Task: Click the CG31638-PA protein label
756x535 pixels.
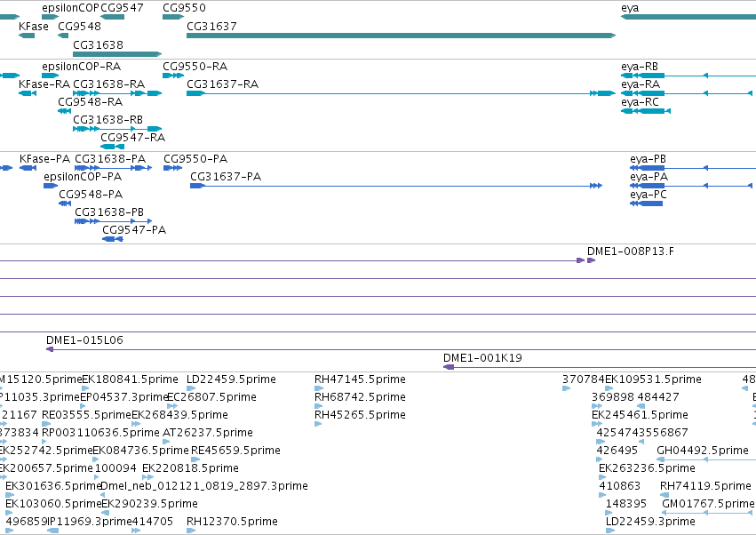Action: pos(110,159)
